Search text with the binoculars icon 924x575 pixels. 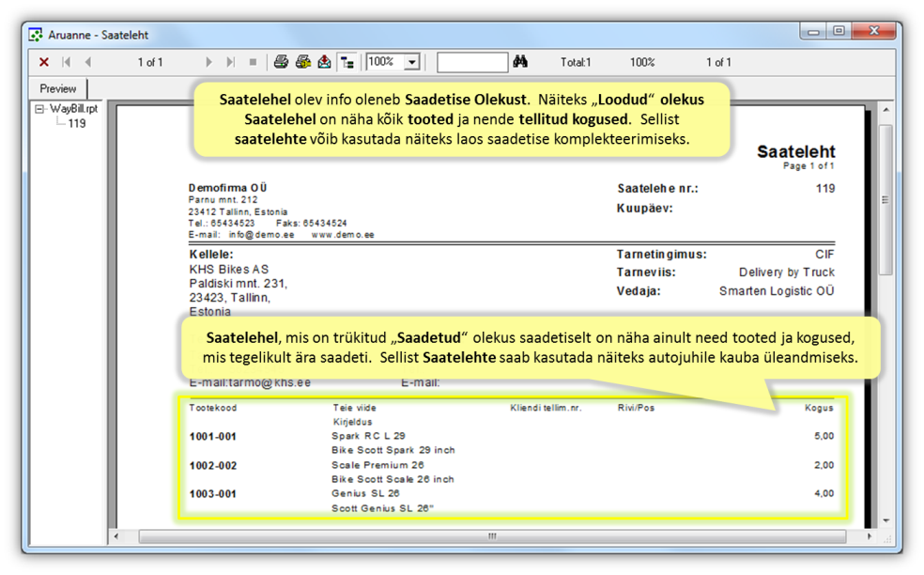(x=520, y=62)
